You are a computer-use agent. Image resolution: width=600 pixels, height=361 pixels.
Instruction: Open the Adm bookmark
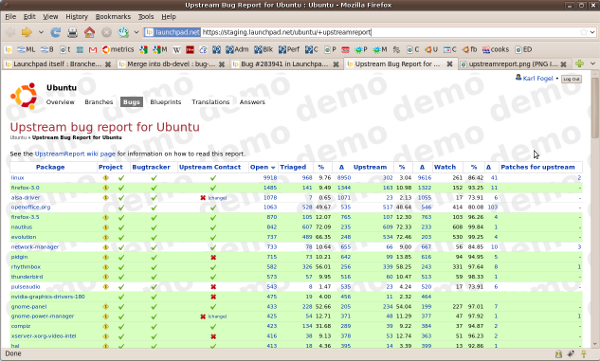pos(237,49)
